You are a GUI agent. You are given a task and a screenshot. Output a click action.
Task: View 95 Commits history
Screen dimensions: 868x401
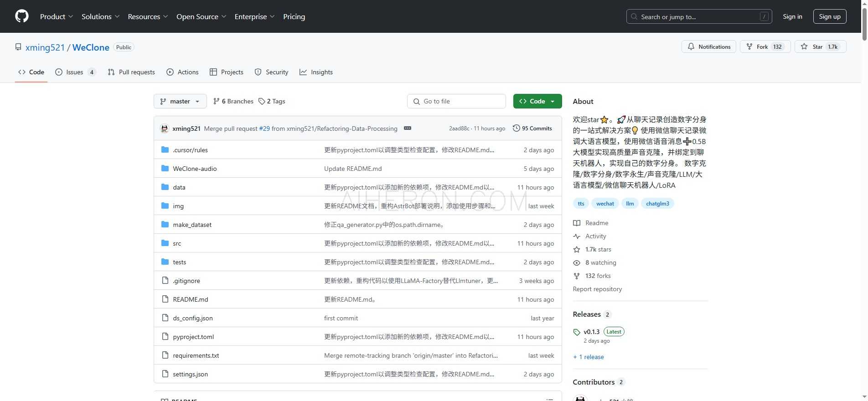pos(532,129)
